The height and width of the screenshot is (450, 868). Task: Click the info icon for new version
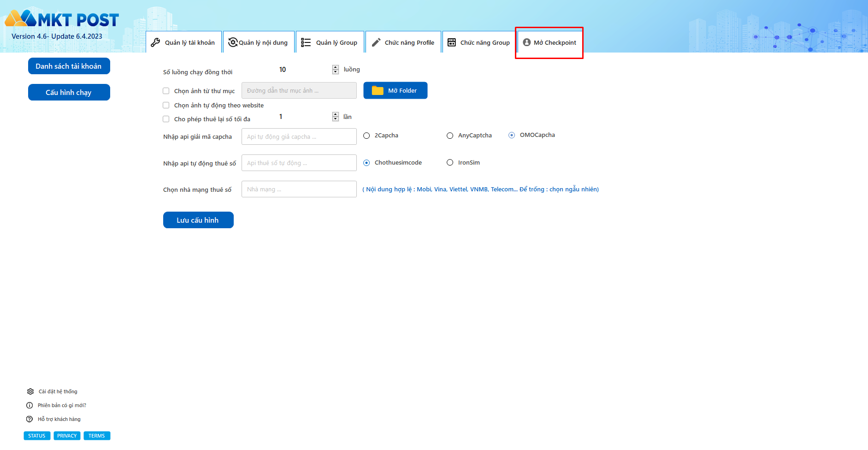(x=30, y=405)
